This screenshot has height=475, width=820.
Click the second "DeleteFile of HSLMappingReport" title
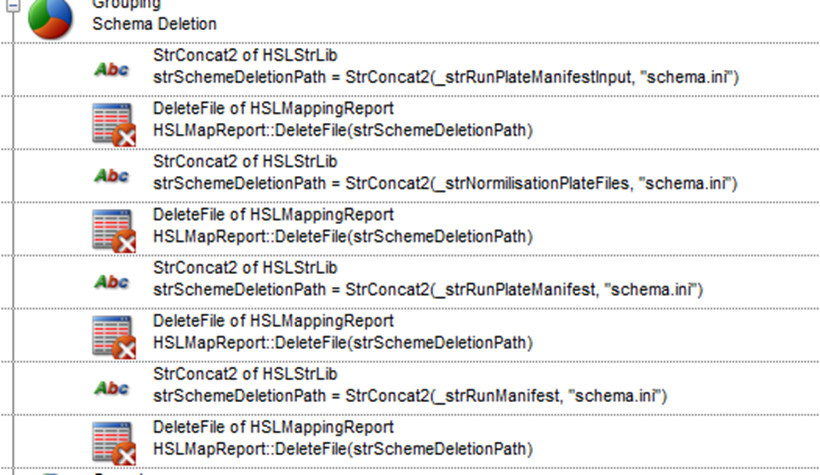(273, 215)
